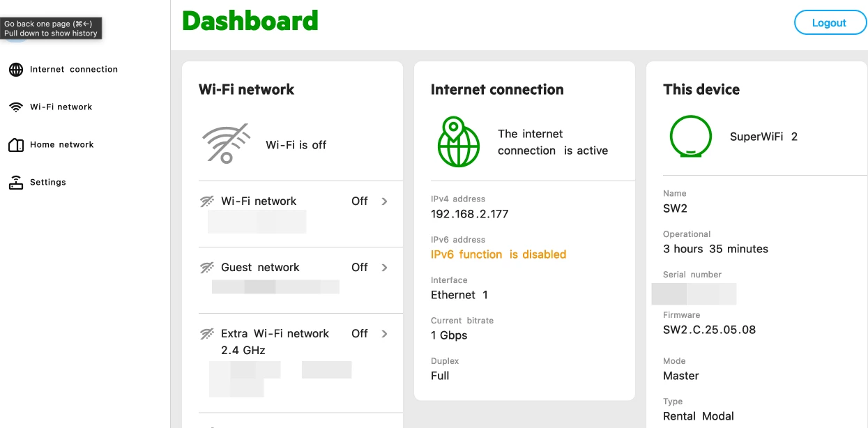The height and width of the screenshot is (428, 868).
Task: Click the large crossed-out Wi-Fi off icon
Action: tap(226, 144)
